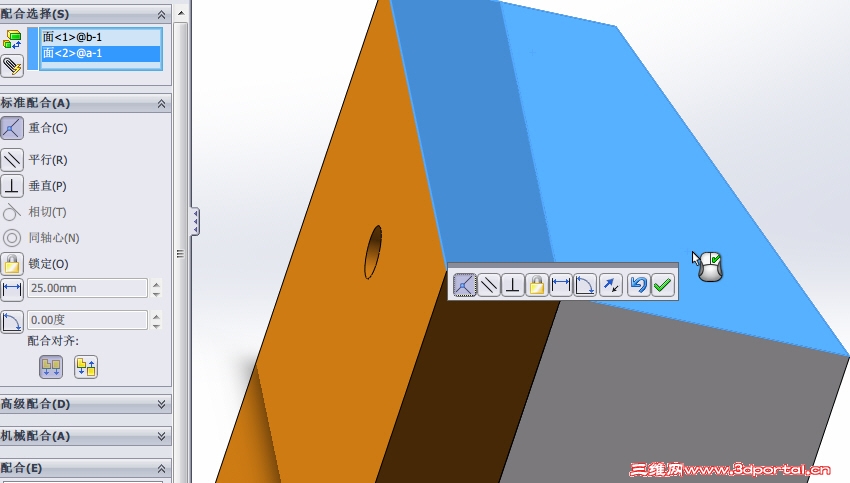Screen dimensions: 850x483
Task: Toggle the Angle mate icon in panel
Action: point(12,321)
